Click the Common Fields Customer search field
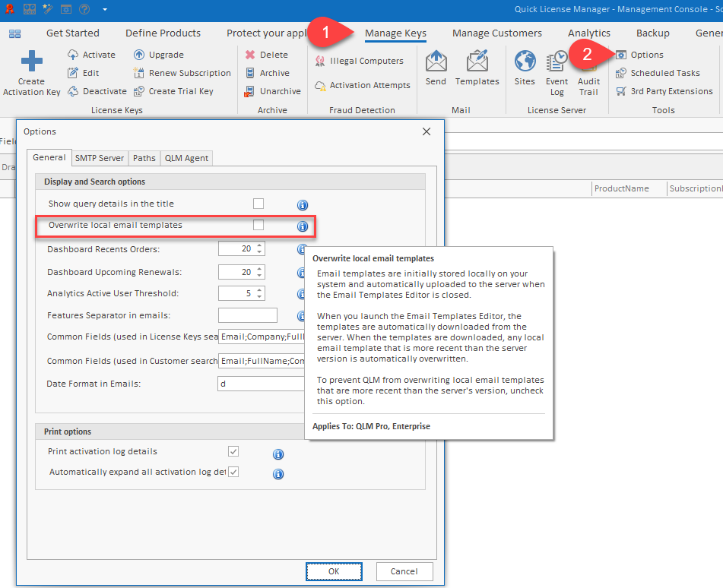This screenshot has width=723, height=588. click(x=262, y=361)
